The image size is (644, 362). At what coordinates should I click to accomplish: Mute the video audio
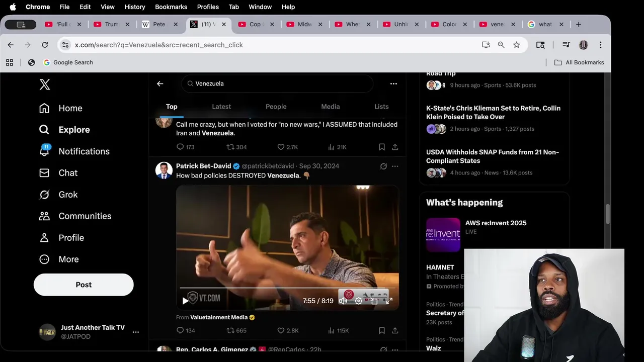pos(343,301)
